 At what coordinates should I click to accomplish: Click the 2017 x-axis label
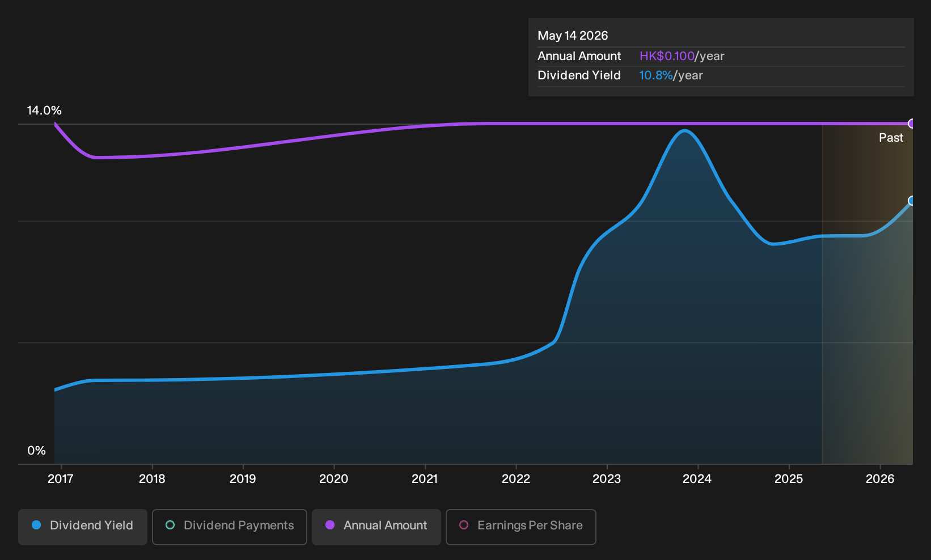[x=61, y=479]
